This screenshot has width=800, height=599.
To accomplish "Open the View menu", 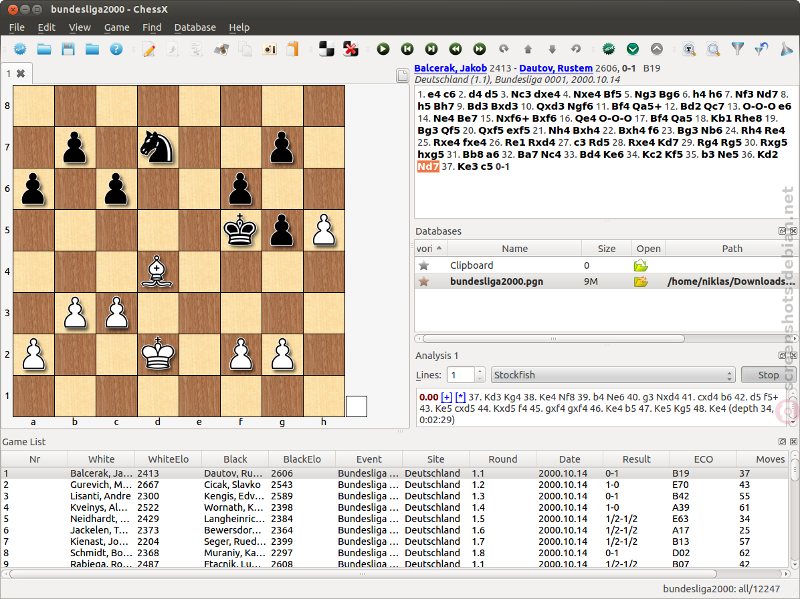I will [x=80, y=28].
